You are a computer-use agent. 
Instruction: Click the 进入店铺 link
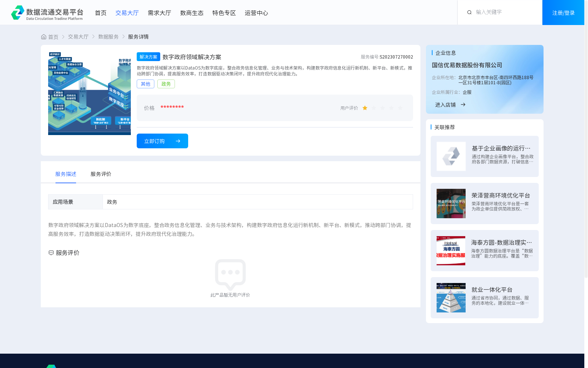[x=445, y=105]
